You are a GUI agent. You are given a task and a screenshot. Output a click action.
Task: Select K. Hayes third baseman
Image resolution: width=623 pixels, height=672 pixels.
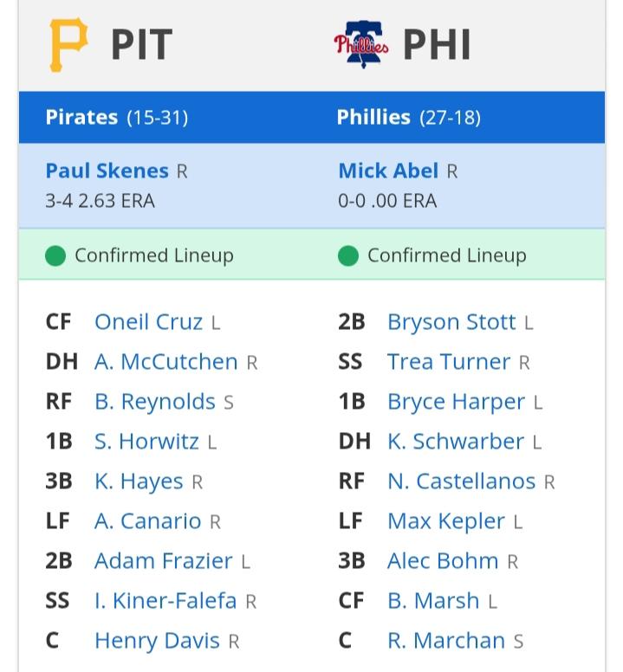(x=139, y=481)
